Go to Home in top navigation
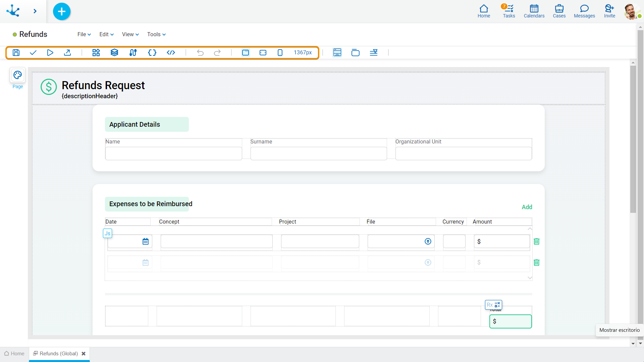Screen dimensions: 644x362 (x=484, y=11)
